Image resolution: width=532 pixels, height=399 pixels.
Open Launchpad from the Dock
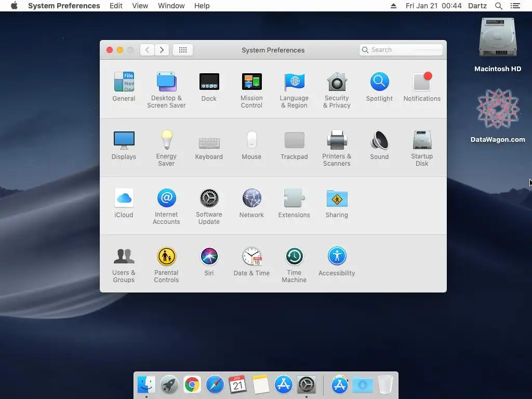(x=169, y=385)
